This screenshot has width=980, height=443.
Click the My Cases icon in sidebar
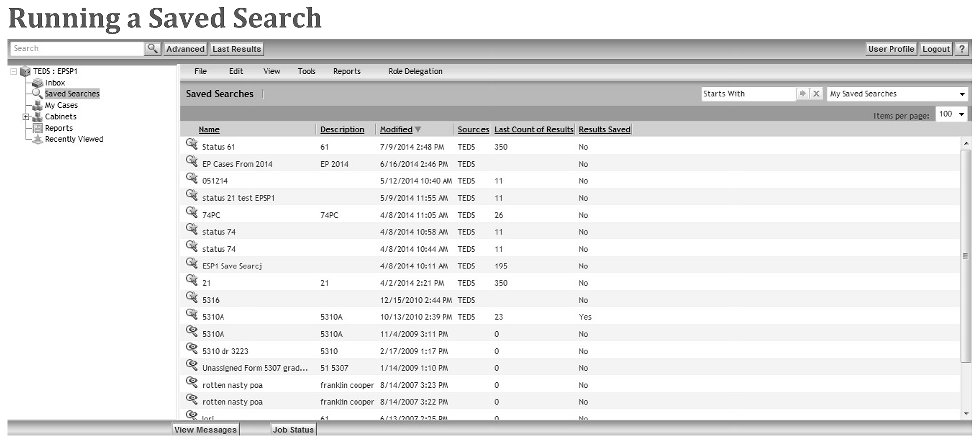37,105
